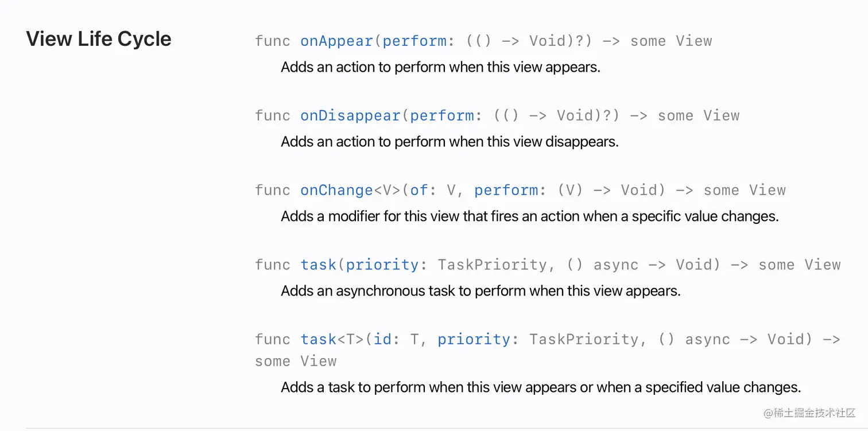The image size is (868, 431).
Task: Open the task<T> method link
Action: [318, 340]
